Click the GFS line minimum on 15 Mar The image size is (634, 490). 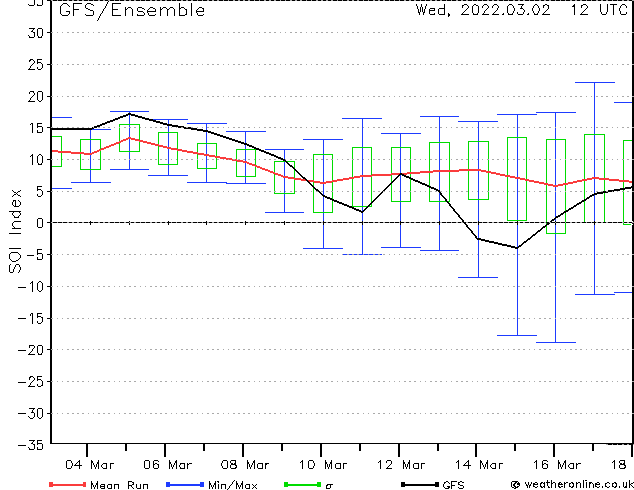point(517,248)
